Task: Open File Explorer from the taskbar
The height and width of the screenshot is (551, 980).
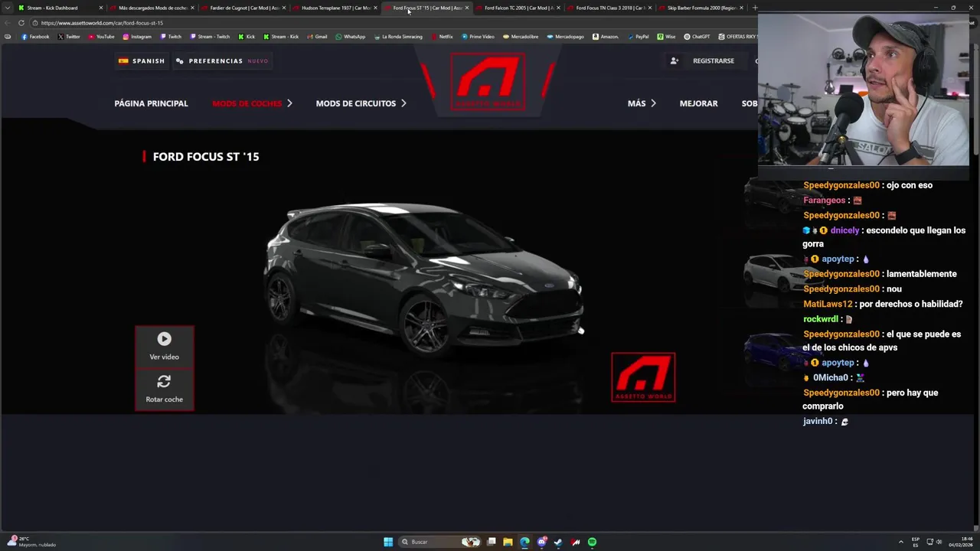Action: pos(508,542)
